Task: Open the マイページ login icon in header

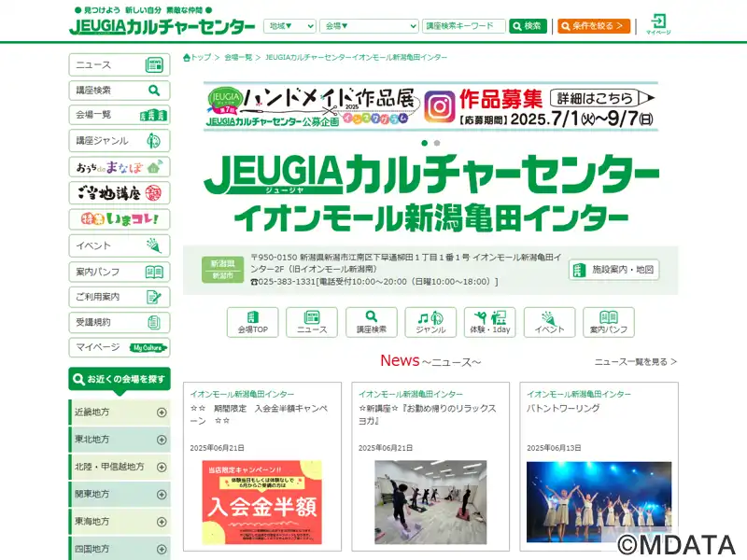Action: [658, 24]
